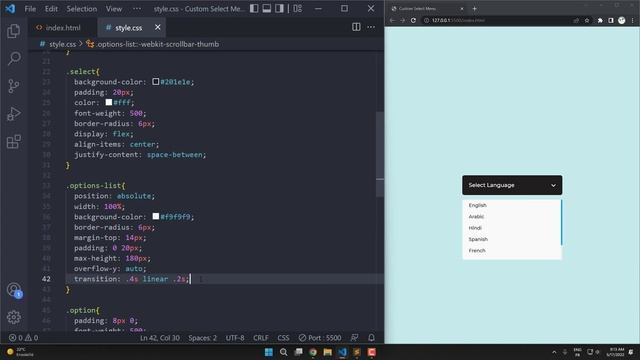Image resolution: width=640 pixels, height=360 pixels.
Task: Open color picker for #fff swatch
Action: pos(109,102)
